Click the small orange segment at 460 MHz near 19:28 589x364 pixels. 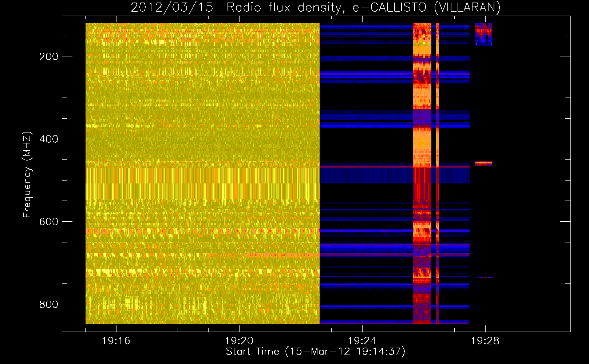click(x=483, y=163)
